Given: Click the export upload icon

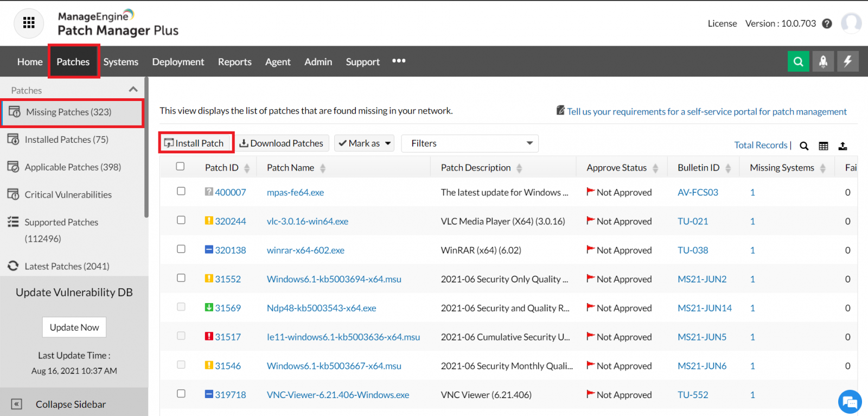Looking at the screenshot, I should (x=843, y=146).
